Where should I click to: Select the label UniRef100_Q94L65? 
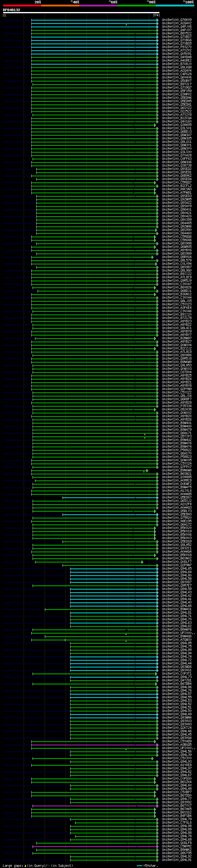point(177,569)
